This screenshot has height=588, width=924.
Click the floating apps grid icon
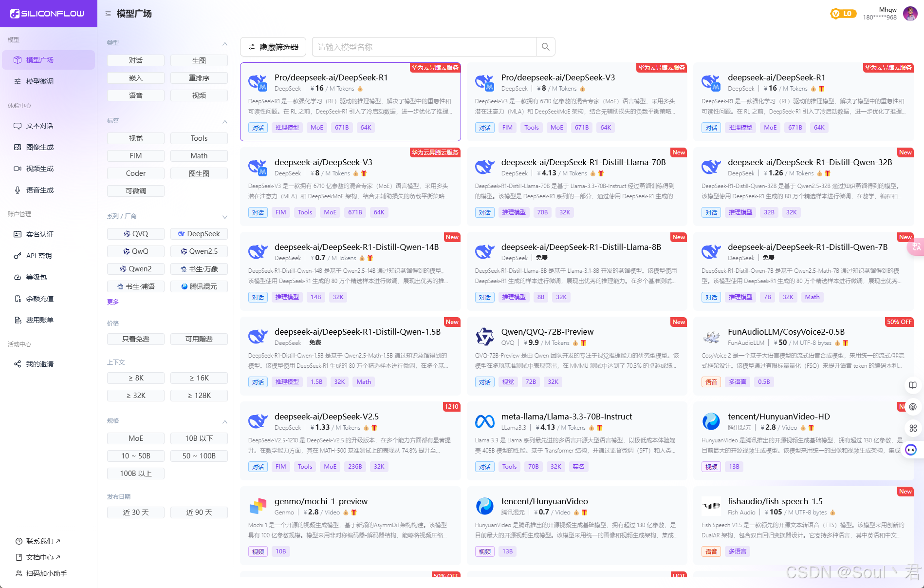[x=913, y=428]
